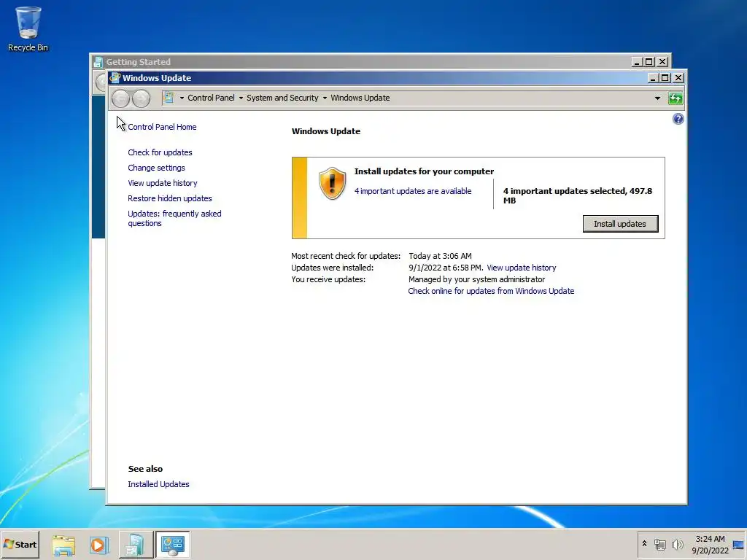Refresh the Windows Update address bar
The height and width of the screenshot is (560, 747).
pyautogui.click(x=675, y=98)
